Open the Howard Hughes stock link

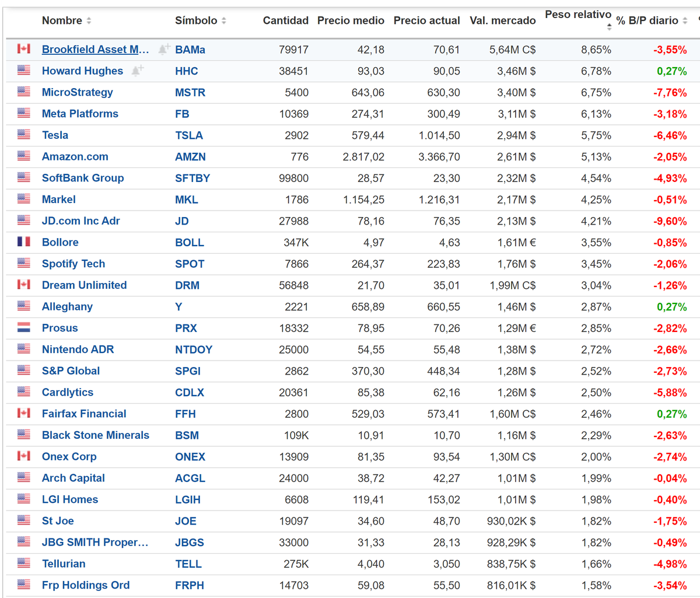[82, 71]
